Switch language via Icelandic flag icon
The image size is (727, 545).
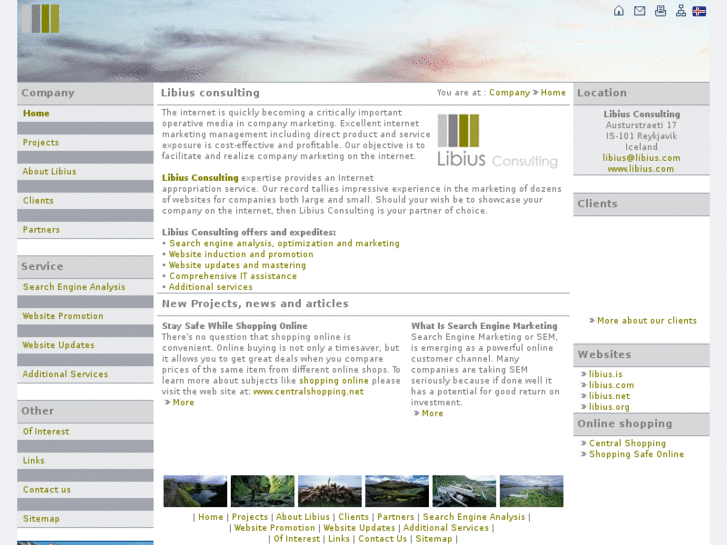699,11
